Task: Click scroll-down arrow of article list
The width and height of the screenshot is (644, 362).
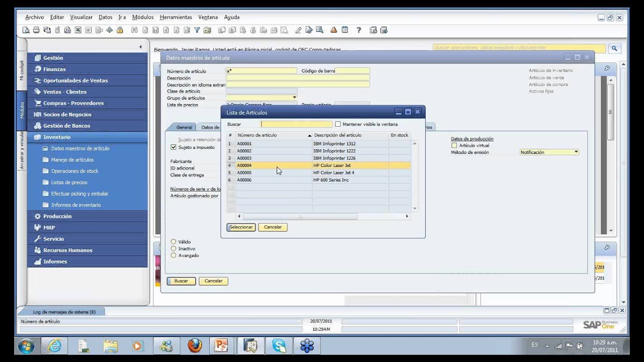Action: (x=415, y=208)
